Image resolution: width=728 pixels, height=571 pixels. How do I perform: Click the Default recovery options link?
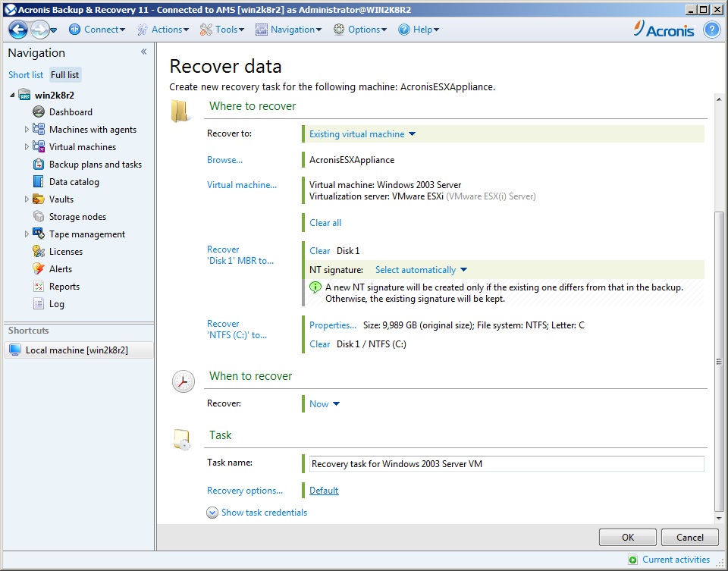coord(324,491)
